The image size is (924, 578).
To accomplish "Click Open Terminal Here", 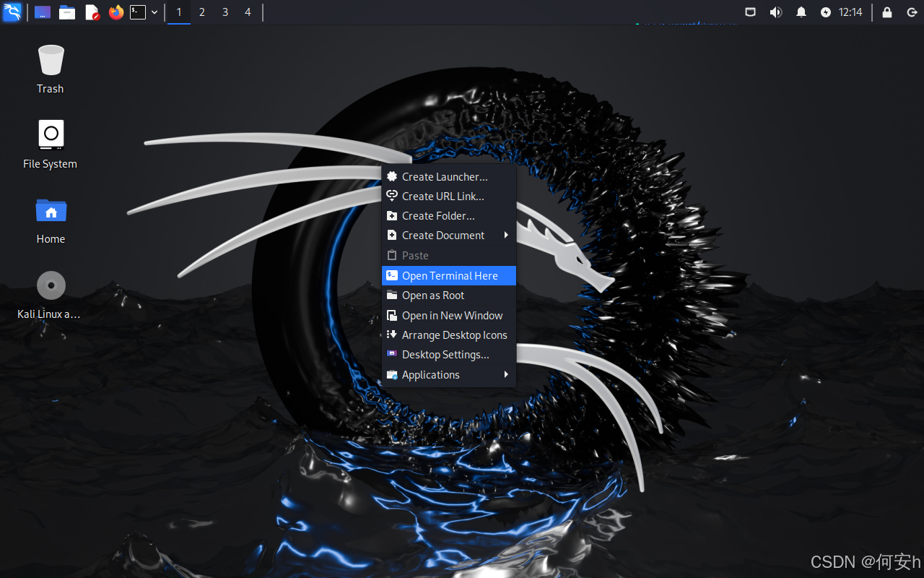I will (x=449, y=275).
